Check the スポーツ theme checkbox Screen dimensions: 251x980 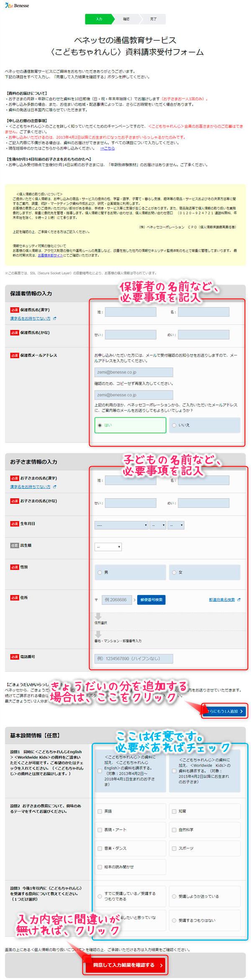click(174, 848)
